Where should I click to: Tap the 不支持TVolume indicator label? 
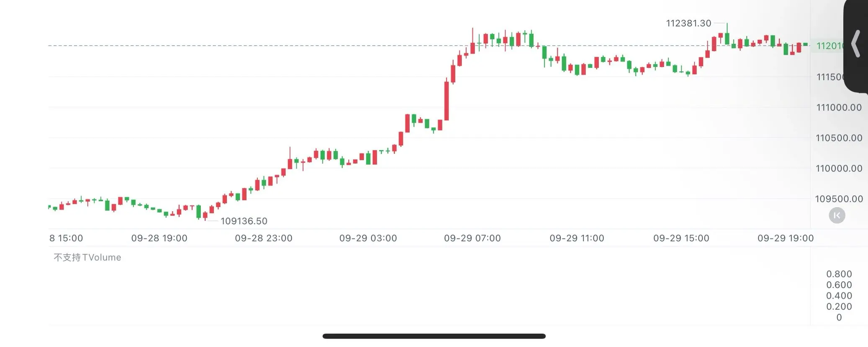point(87,257)
